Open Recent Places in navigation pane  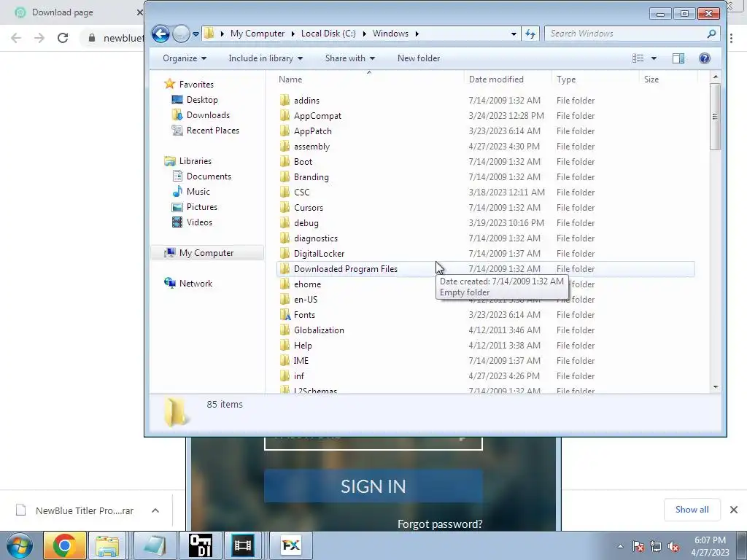click(212, 130)
